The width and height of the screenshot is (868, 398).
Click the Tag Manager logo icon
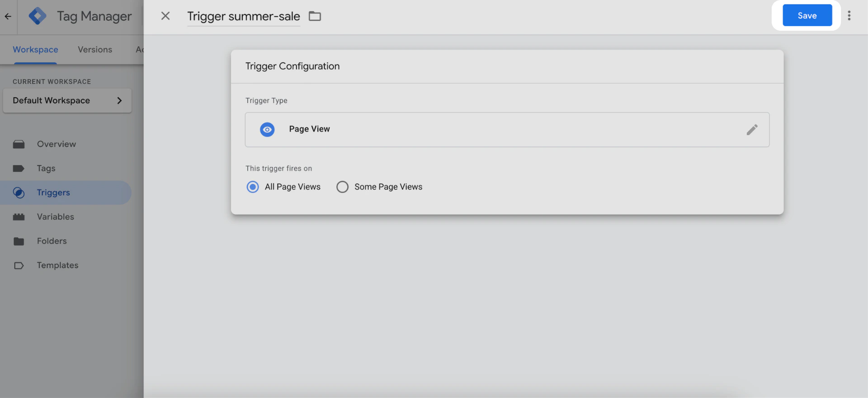[x=38, y=16]
